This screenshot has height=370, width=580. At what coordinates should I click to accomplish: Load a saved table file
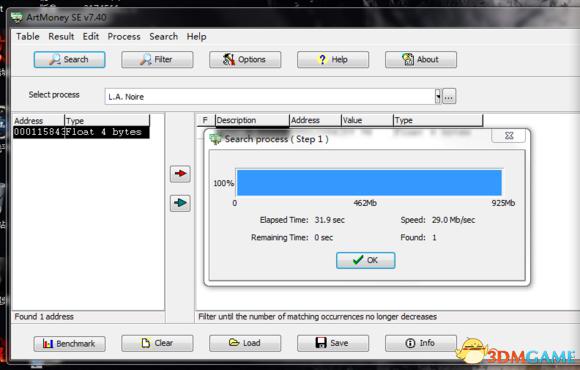pyautogui.click(x=245, y=343)
